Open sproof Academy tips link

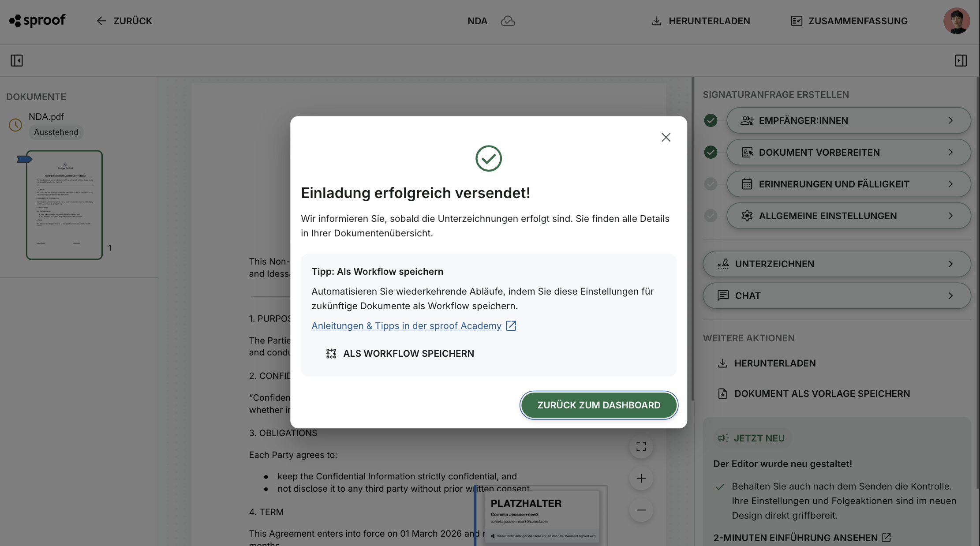point(406,325)
